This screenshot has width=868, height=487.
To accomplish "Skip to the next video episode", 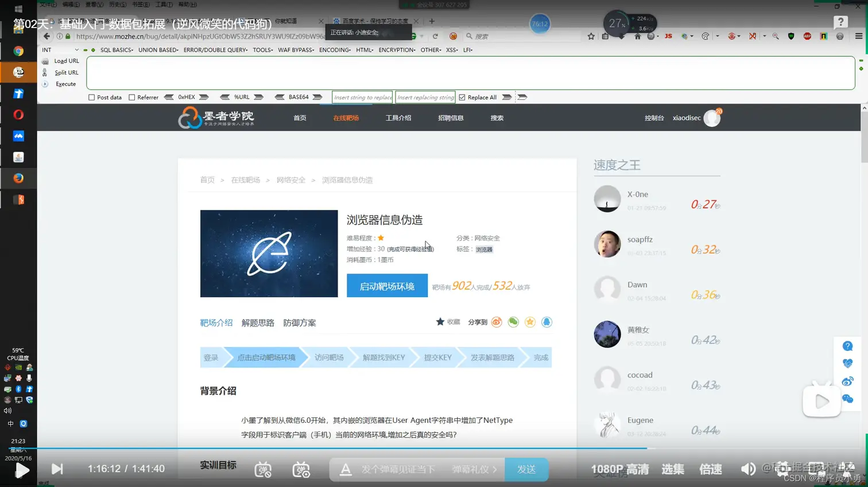I will 57,469.
